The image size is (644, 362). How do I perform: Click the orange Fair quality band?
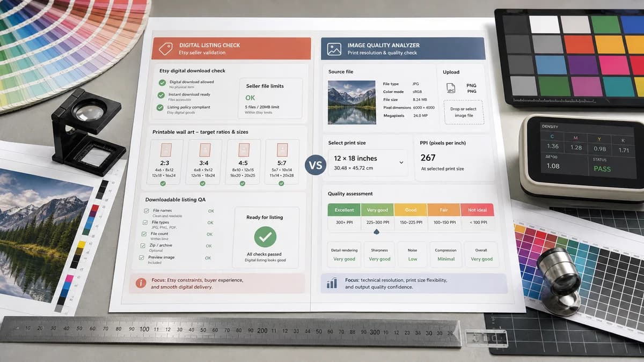coord(444,210)
